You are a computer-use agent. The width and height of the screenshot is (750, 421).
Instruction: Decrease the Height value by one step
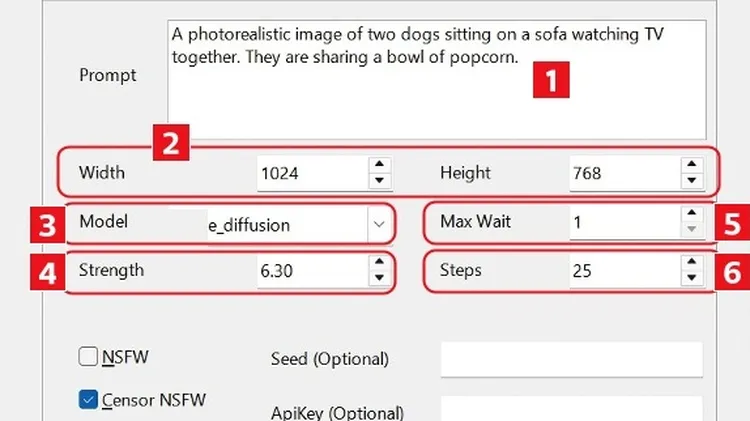coord(691,181)
